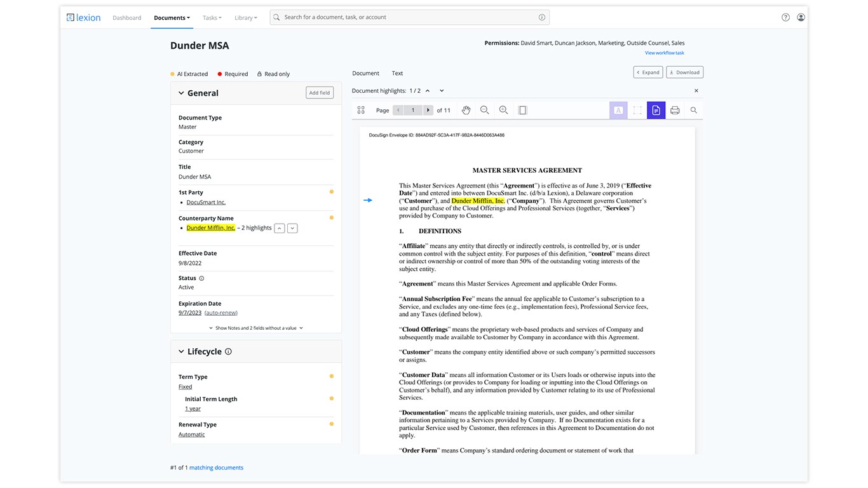The width and height of the screenshot is (868, 488).
Task: Click the auto-renew link
Action: point(221,313)
